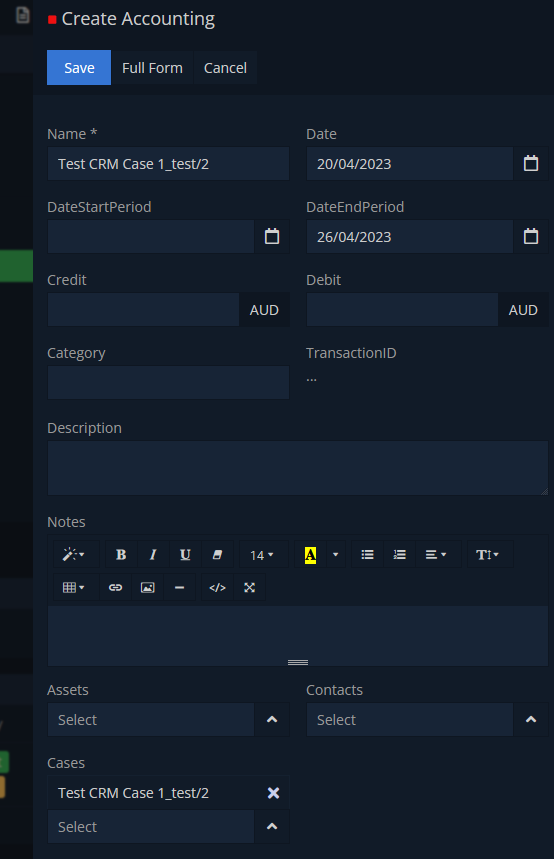Screen dimensions: 554x859
Task: Expand the Assets select chevron
Action: [x=272, y=719]
